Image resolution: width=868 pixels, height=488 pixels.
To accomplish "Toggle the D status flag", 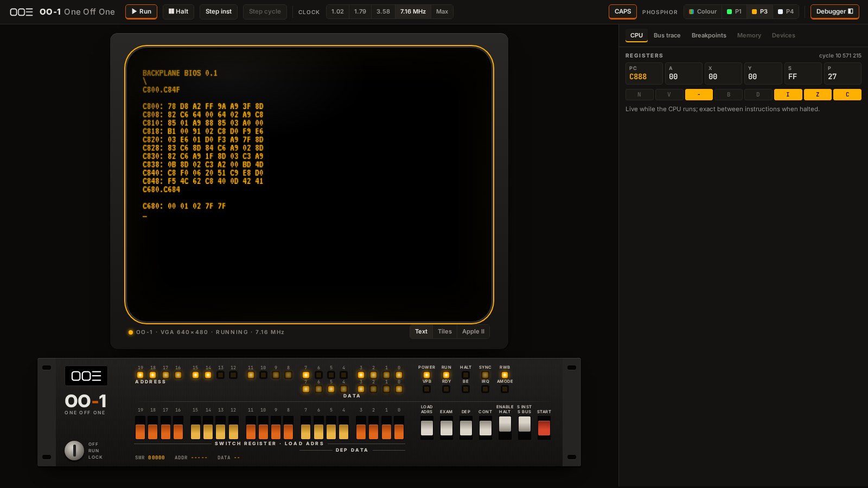I will (x=758, y=94).
